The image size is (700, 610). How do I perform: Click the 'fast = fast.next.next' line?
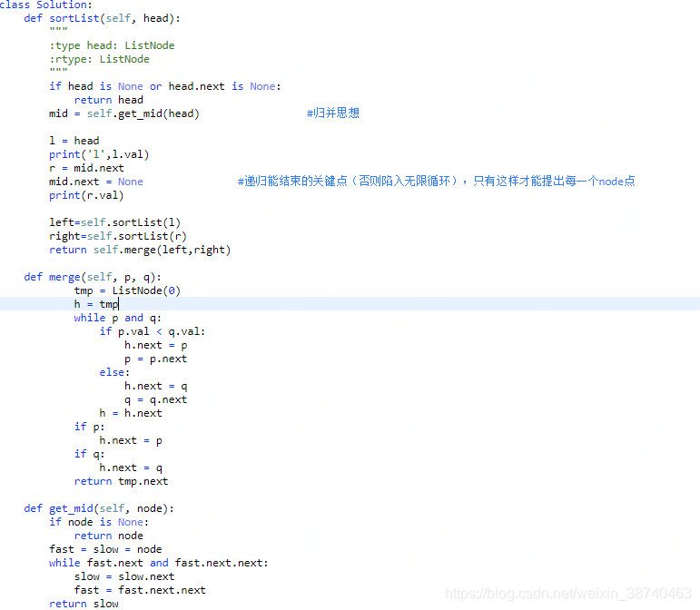click(x=140, y=590)
